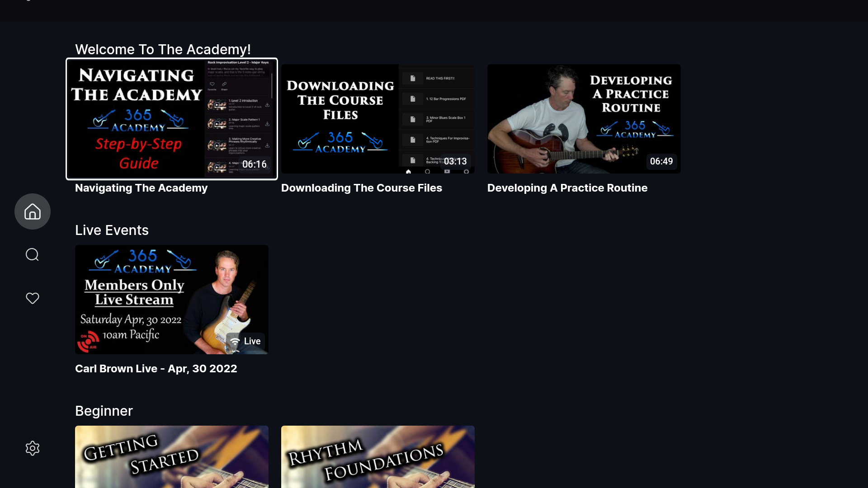Click the Developing A Practice Routine title
The height and width of the screenshot is (488, 868).
(x=567, y=188)
